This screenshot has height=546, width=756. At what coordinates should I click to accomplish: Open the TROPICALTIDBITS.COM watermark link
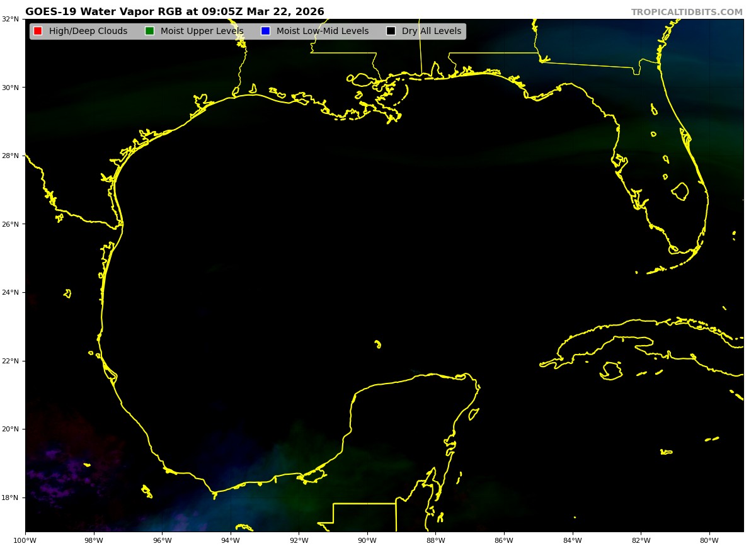(x=687, y=13)
